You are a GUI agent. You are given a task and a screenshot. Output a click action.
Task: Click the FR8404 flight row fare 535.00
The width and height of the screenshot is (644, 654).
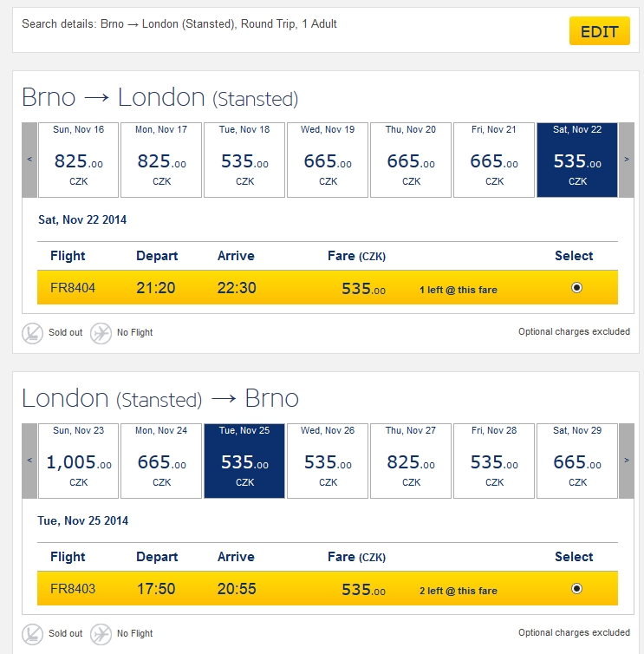(363, 288)
